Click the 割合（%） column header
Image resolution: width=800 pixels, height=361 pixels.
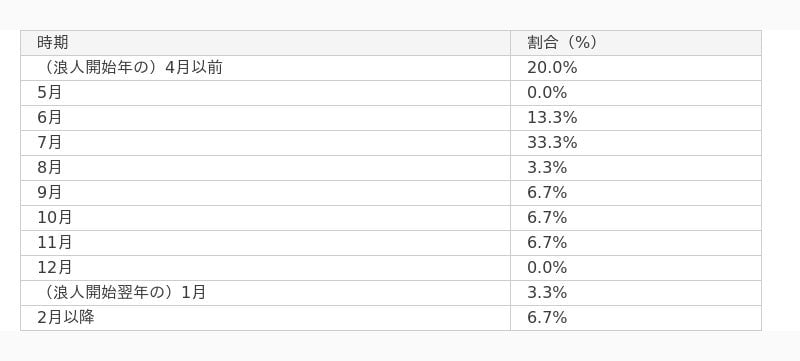click(636, 43)
